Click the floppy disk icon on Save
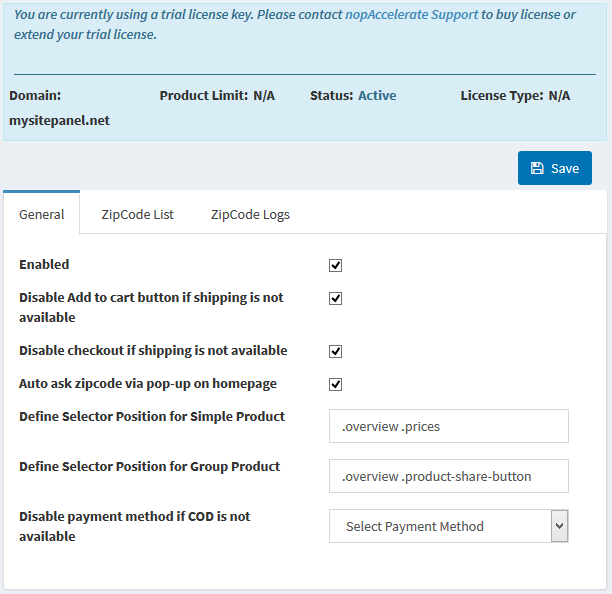The height and width of the screenshot is (594, 612). click(537, 168)
